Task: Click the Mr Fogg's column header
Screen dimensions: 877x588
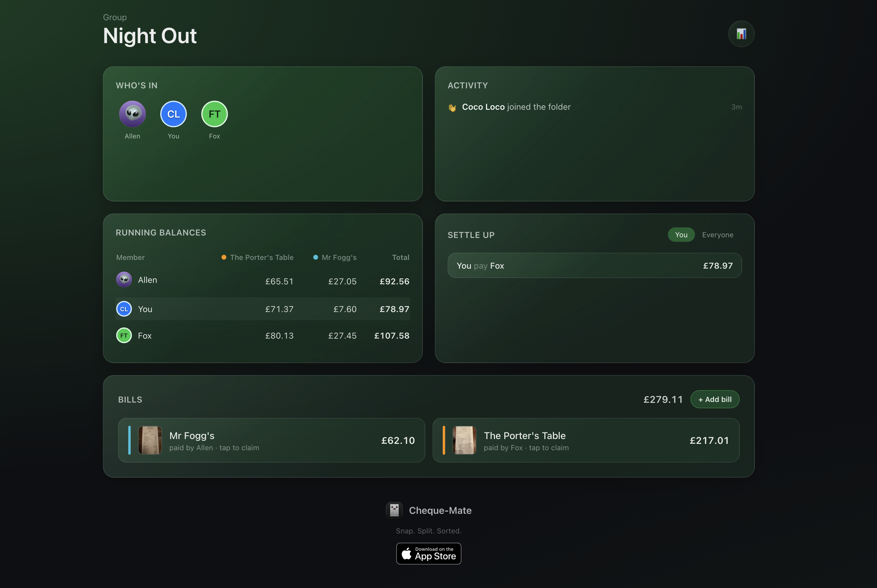Action: [339, 257]
